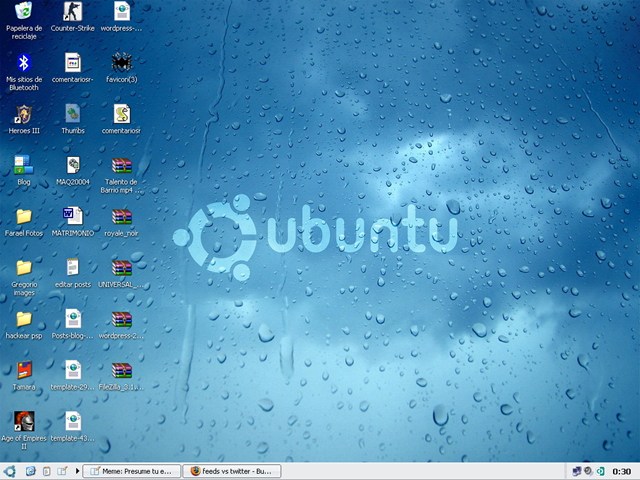
Task: Click the third quick launch notepad-with-pencil icon
Action: [62, 471]
